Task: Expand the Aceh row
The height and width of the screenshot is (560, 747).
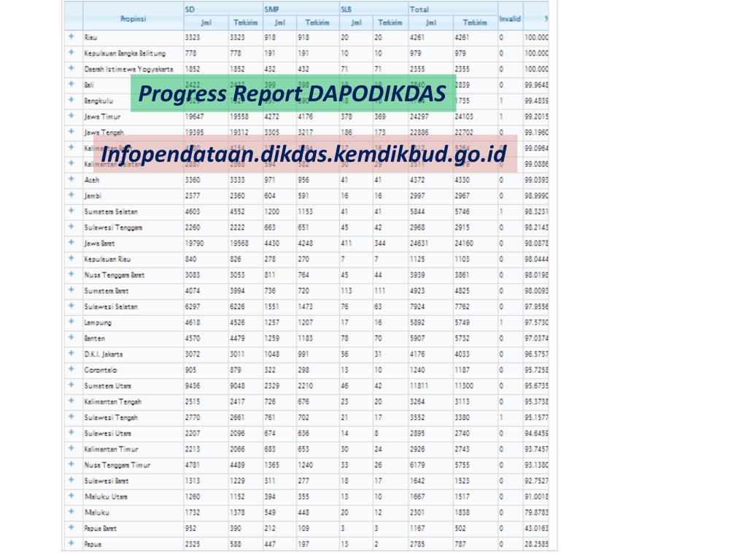Action: [71, 179]
